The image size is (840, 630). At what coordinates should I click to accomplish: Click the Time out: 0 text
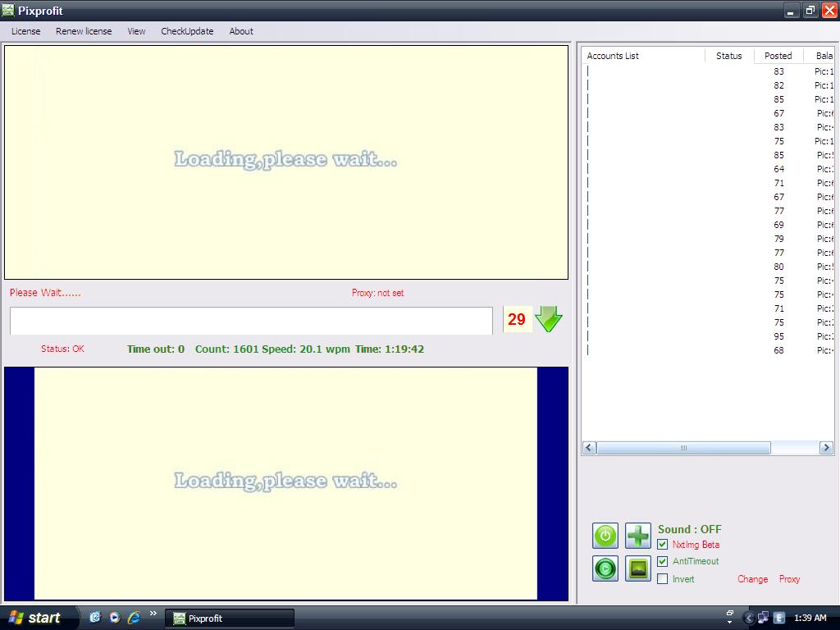coord(156,349)
